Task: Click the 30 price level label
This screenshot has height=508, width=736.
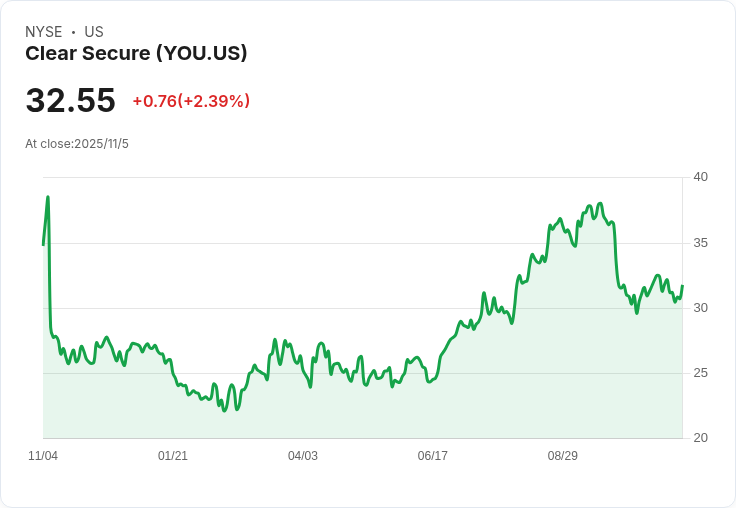Action: point(700,308)
